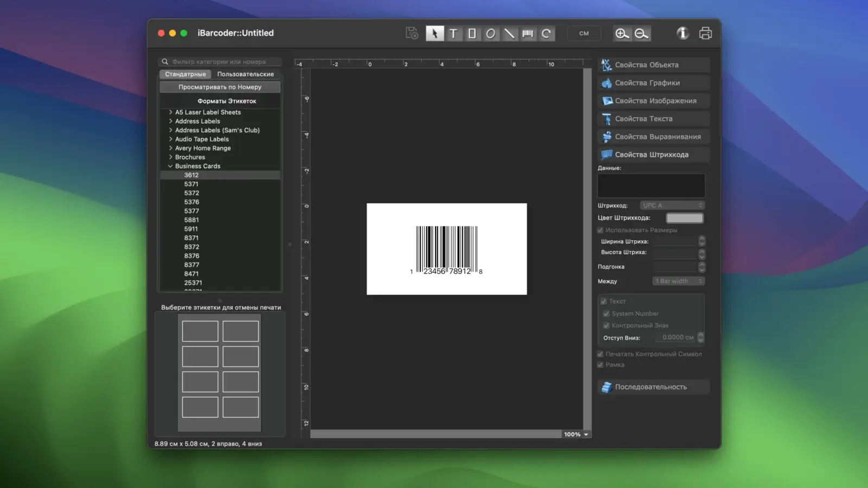Toggle Контрольный Знак checkbox
Viewport: 868px width, 488px height.
(607, 325)
